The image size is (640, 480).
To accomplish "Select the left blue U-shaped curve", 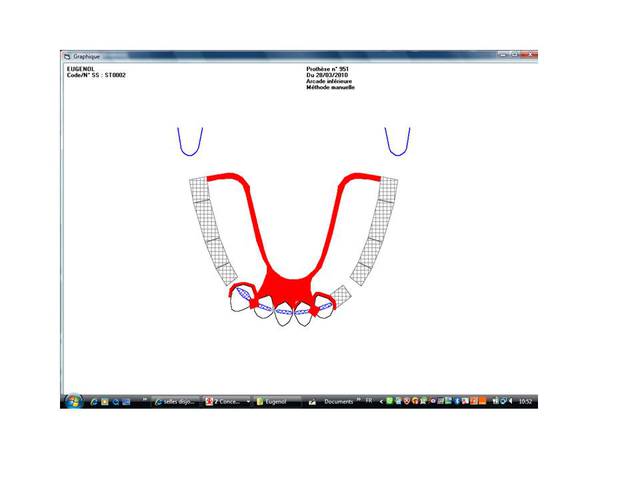I will click(190, 142).
